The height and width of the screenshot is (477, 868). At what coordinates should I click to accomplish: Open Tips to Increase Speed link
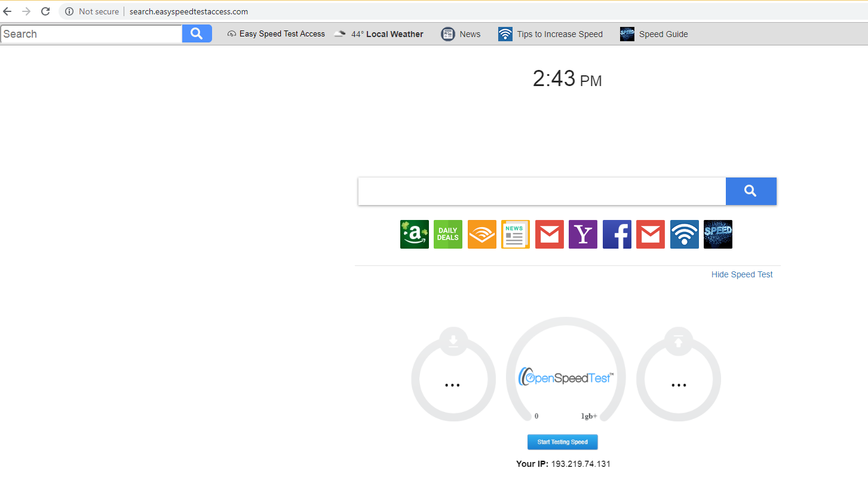pyautogui.click(x=550, y=34)
